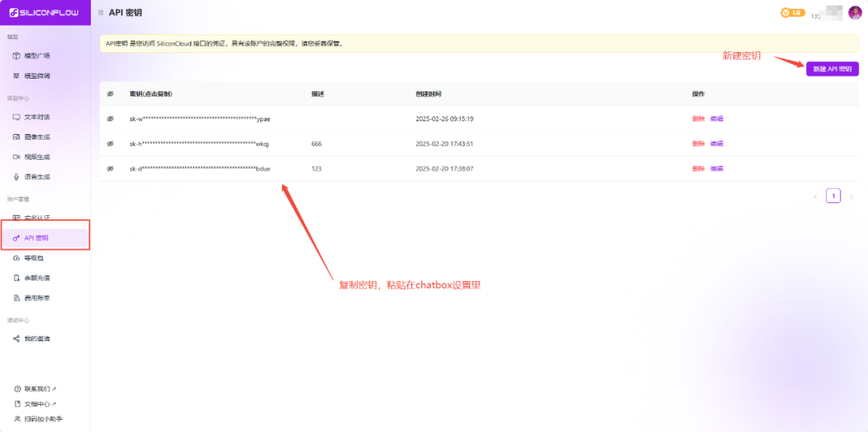Click 编辑 for the key described 123
The height and width of the screenshot is (432, 868).
pos(717,169)
